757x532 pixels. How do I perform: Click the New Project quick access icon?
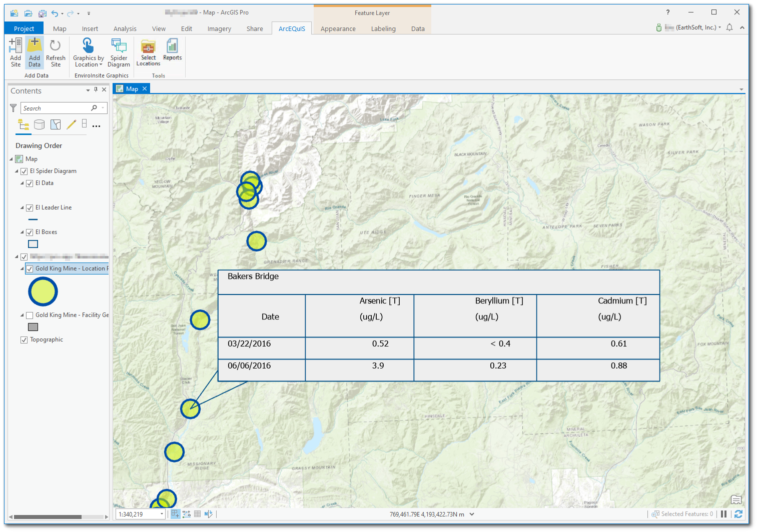(15, 13)
